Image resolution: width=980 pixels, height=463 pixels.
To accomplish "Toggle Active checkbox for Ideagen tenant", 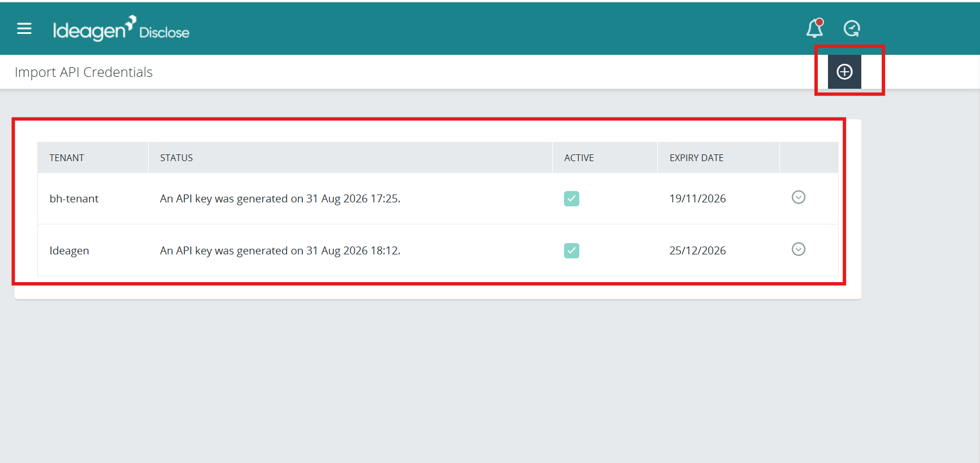I will click(x=571, y=250).
